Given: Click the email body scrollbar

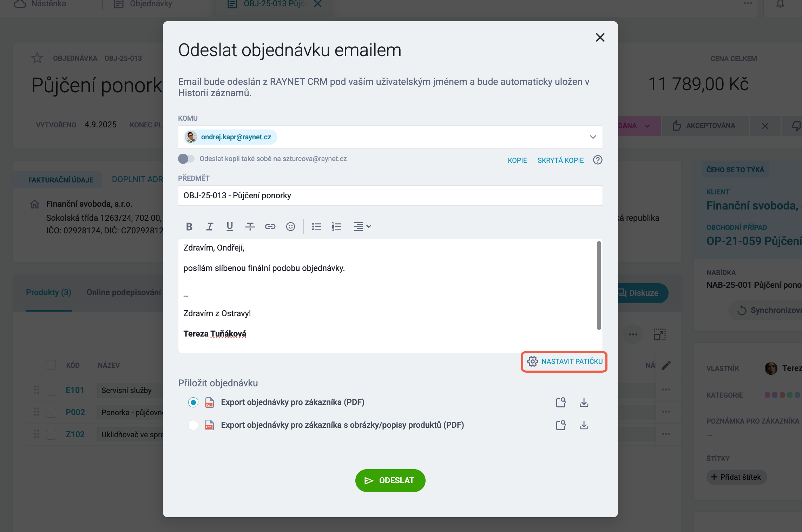Looking at the screenshot, I should pyautogui.click(x=599, y=285).
